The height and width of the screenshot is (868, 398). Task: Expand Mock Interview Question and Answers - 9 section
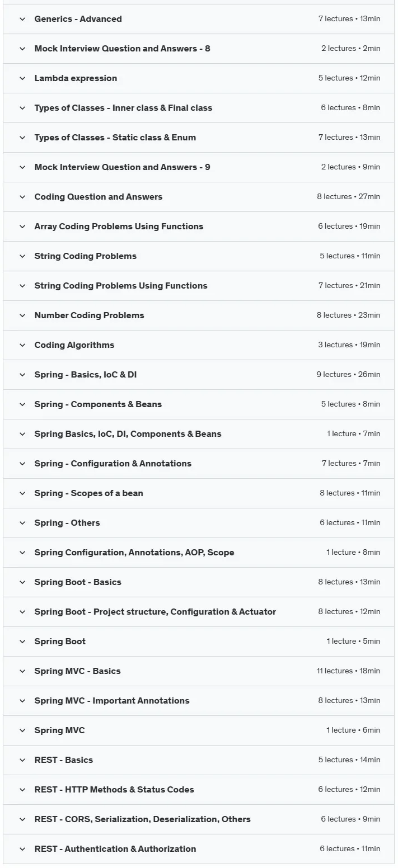click(x=199, y=167)
